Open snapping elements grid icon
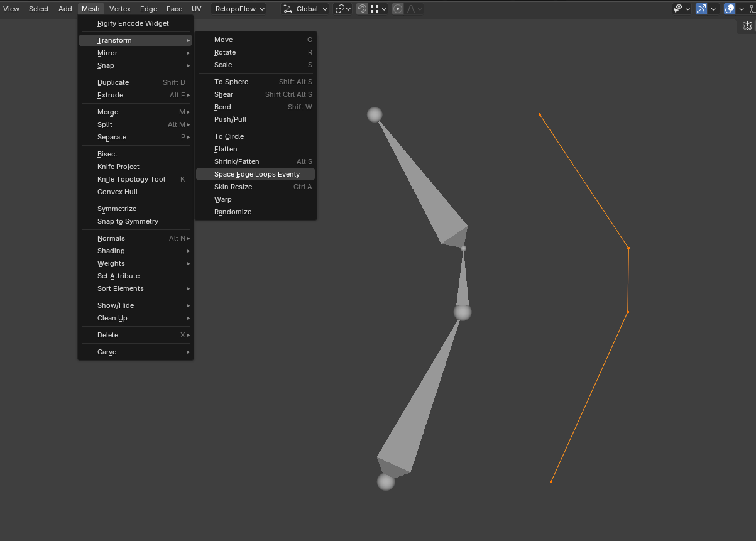 point(378,9)
